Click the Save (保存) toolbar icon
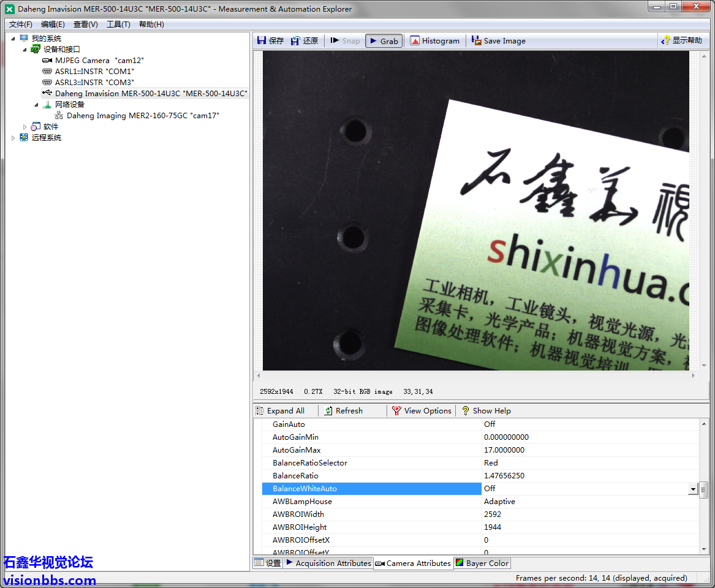Image resolution: width=715 pixels, height=588 pixels. pos(262,41)
